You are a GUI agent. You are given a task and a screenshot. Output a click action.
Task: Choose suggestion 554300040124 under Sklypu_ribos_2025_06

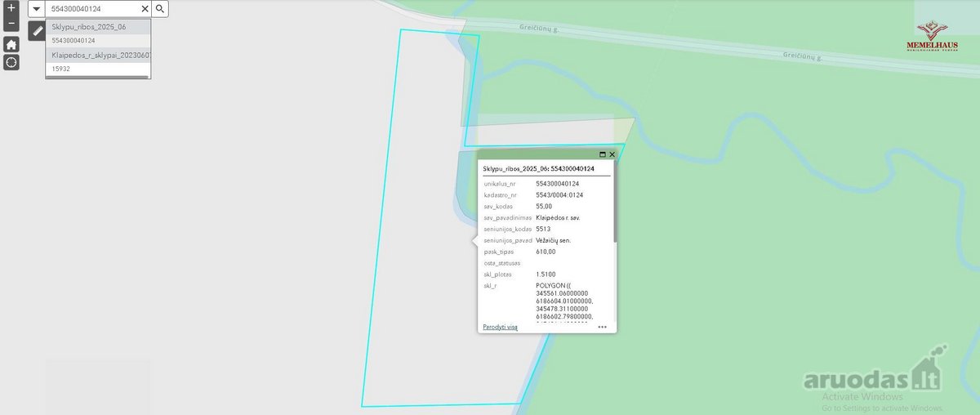click(x=98, y=40)
